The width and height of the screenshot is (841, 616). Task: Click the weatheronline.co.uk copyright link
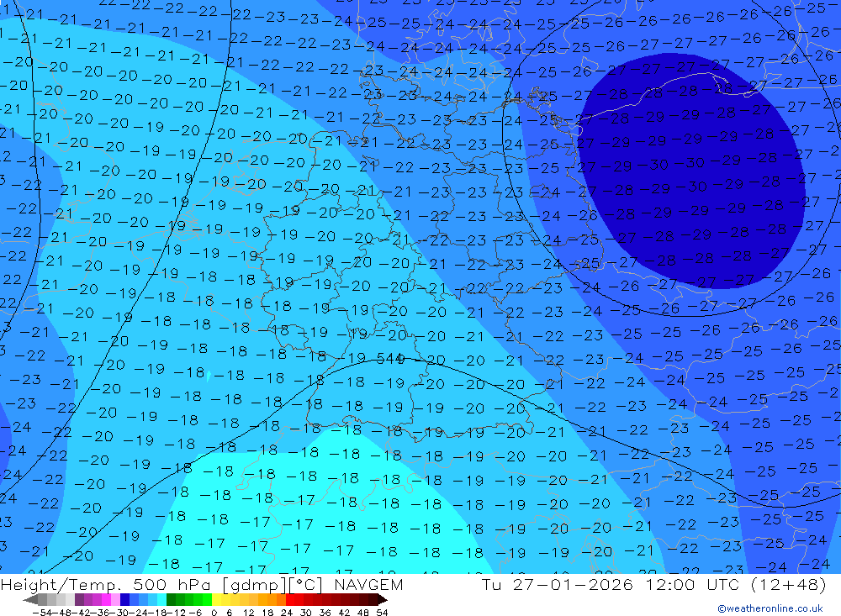pyautogui.click(x=770, y=608)
